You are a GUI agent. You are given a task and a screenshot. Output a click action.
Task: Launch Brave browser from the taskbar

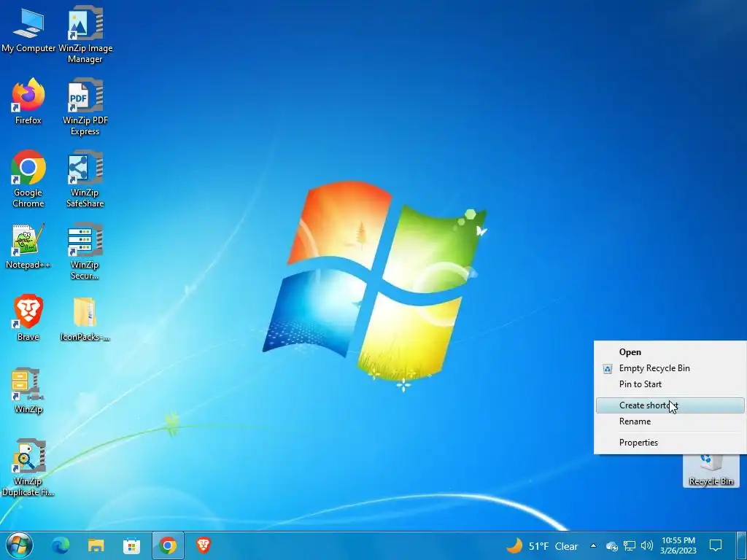click(x=204, y=545)
